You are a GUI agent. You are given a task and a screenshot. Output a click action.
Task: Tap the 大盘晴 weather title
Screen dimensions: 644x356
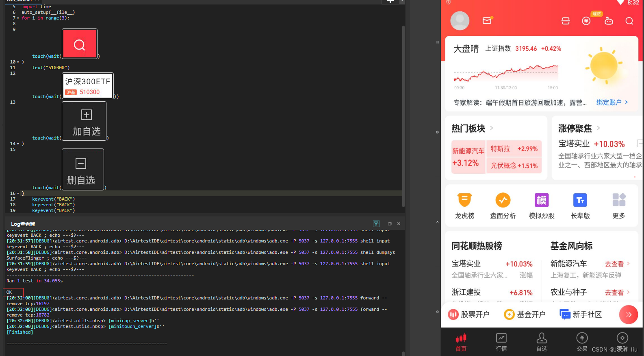pos(466,49)
